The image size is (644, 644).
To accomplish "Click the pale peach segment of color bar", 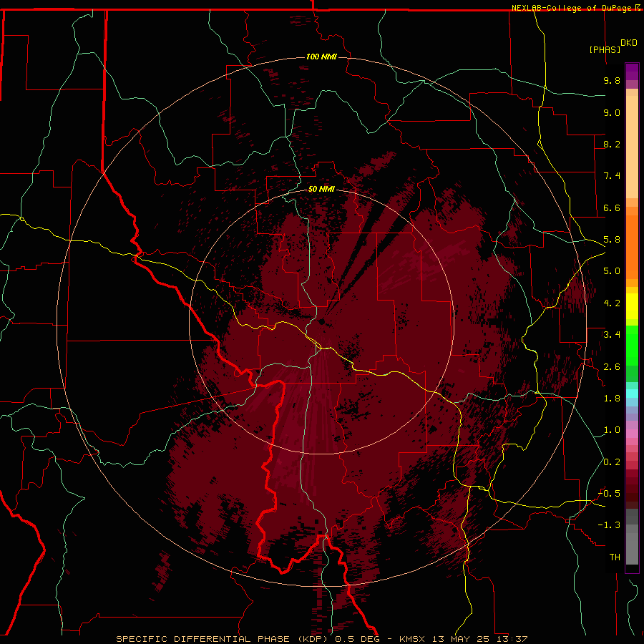I will tap(632, 147).
